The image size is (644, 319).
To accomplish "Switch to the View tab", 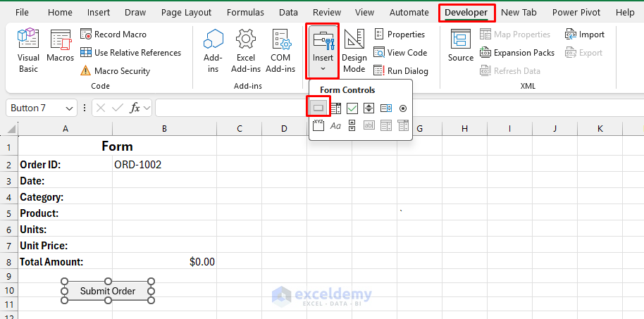I will pos(365,13).
